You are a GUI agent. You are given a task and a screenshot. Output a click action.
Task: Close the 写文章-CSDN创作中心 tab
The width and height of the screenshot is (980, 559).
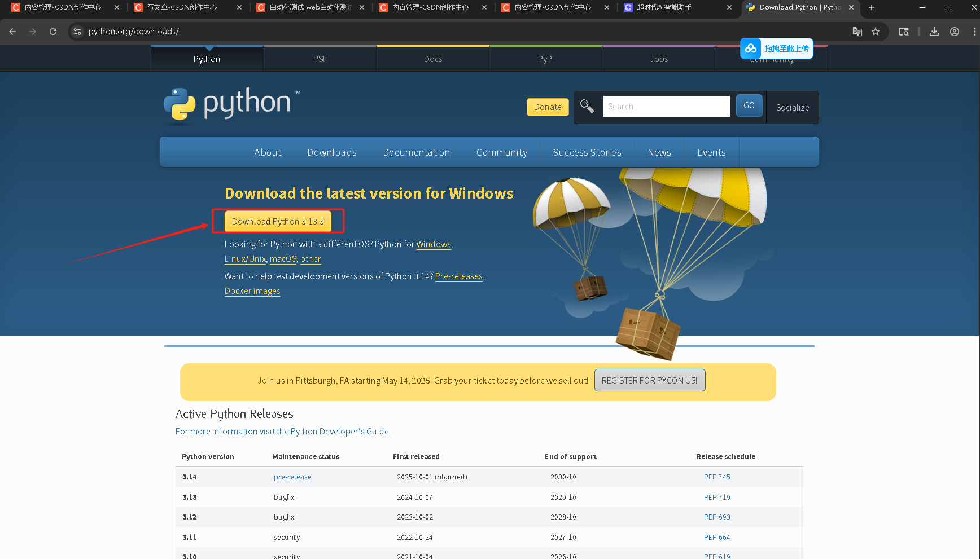pyautogui.click(x=239, y=7)
